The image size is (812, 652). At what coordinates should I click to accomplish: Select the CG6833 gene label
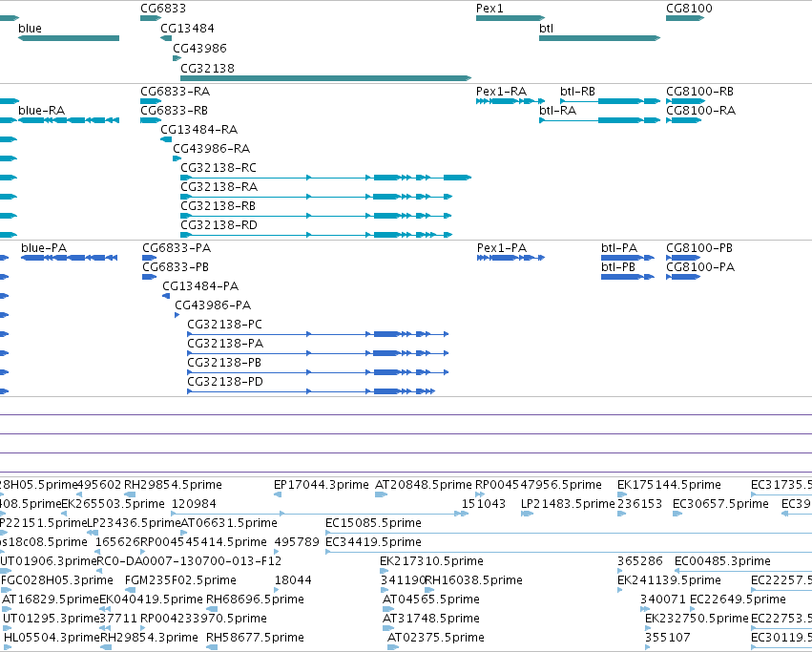[x=163, y=9]
